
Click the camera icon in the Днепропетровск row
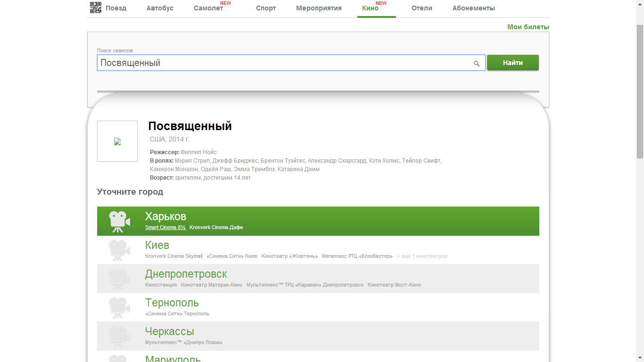click(x=119, y=279)
